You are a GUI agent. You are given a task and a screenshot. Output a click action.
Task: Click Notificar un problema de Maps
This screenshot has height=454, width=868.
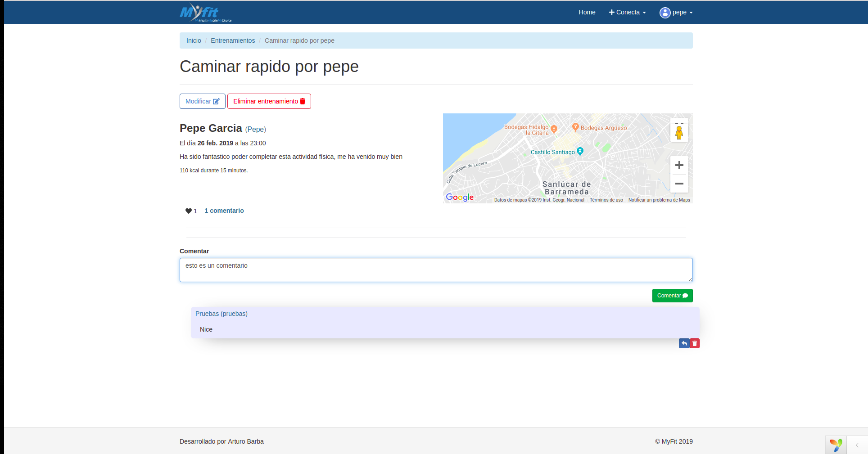(659, 200)
